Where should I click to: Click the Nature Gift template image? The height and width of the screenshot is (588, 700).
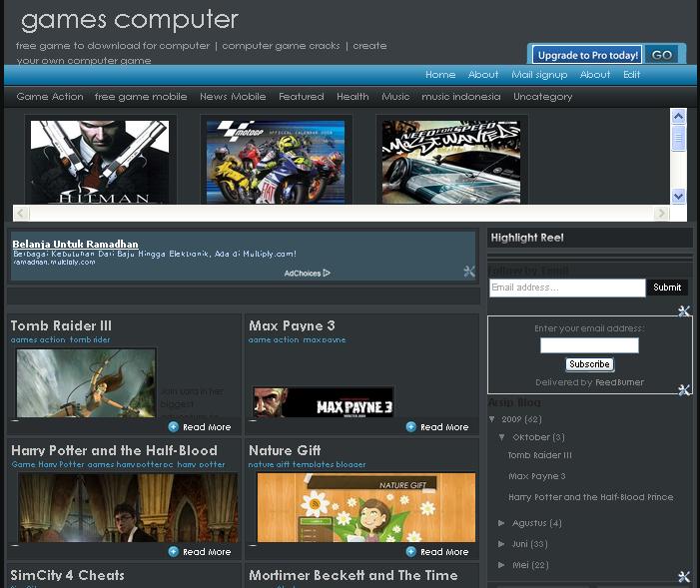366,508
